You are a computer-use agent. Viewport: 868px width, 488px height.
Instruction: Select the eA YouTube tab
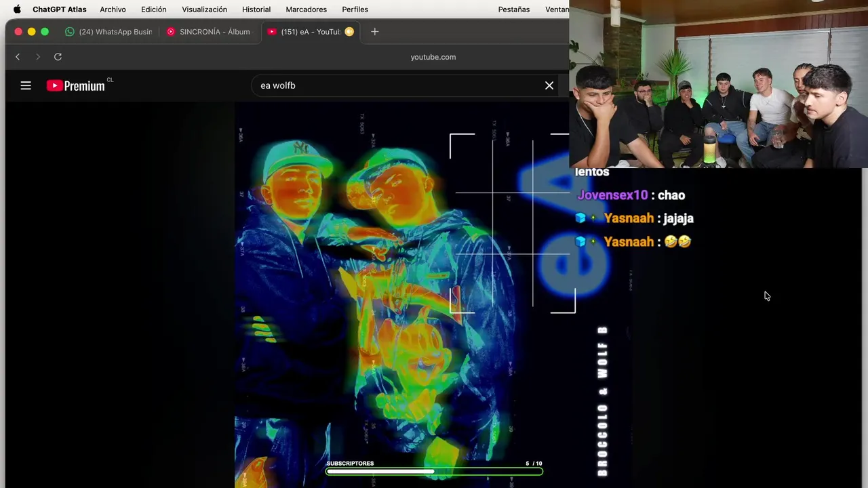[x=311, y=32]
